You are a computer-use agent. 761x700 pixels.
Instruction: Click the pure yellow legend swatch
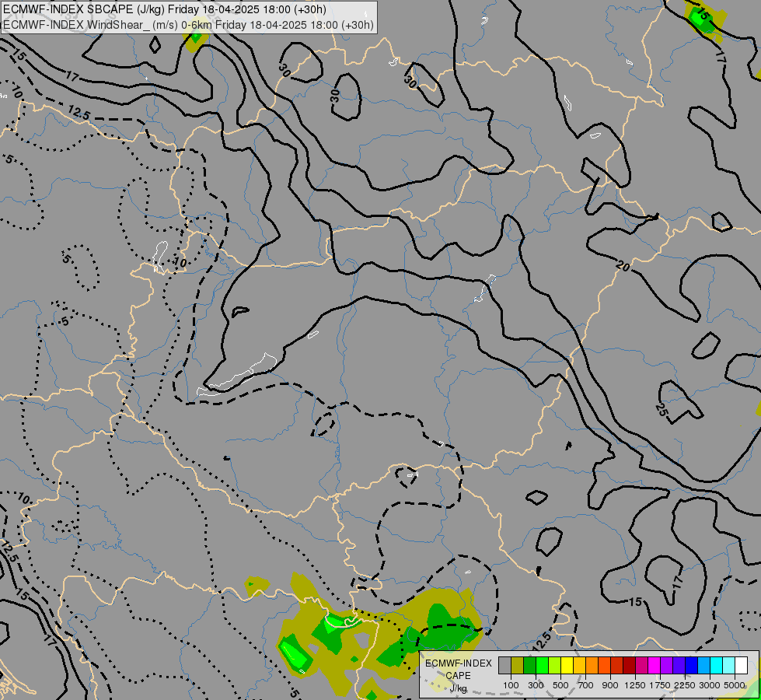point(567,665)
